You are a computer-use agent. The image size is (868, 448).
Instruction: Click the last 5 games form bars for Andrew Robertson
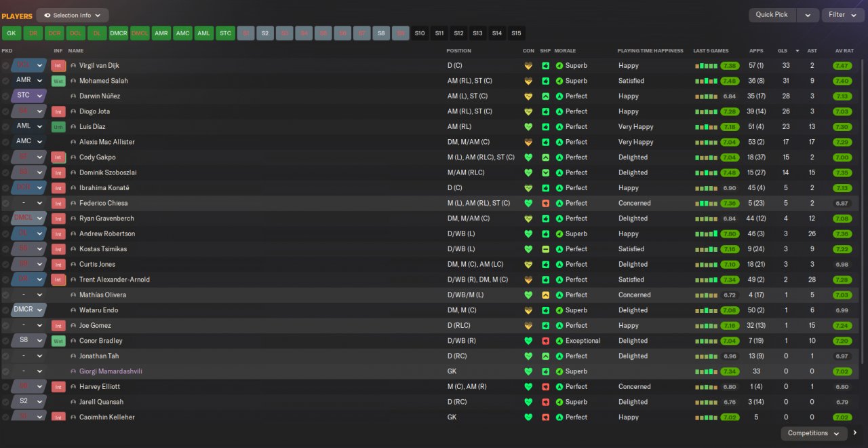coord(706,234)
